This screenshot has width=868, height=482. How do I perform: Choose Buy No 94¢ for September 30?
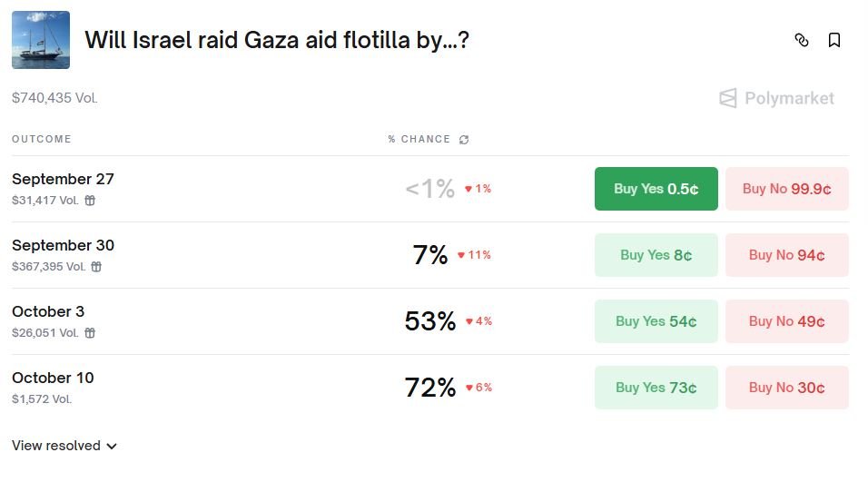(x=786, y=255)
